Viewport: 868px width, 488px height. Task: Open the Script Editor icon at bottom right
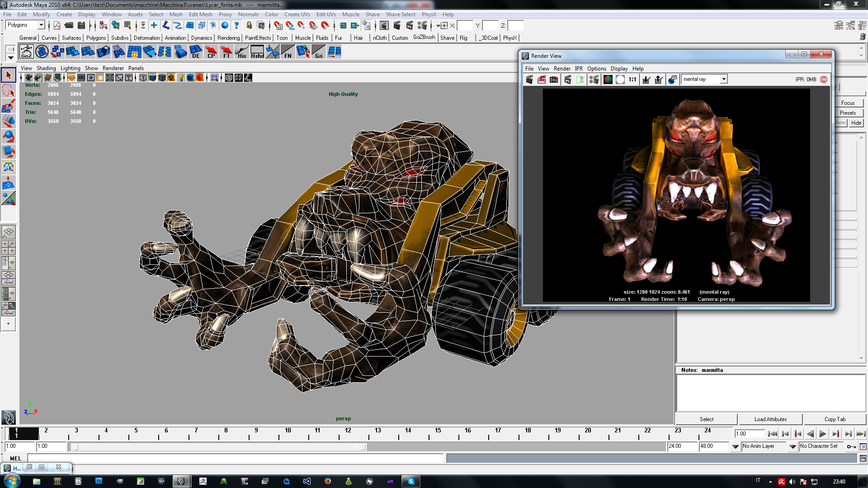click(x=863, y=459)
